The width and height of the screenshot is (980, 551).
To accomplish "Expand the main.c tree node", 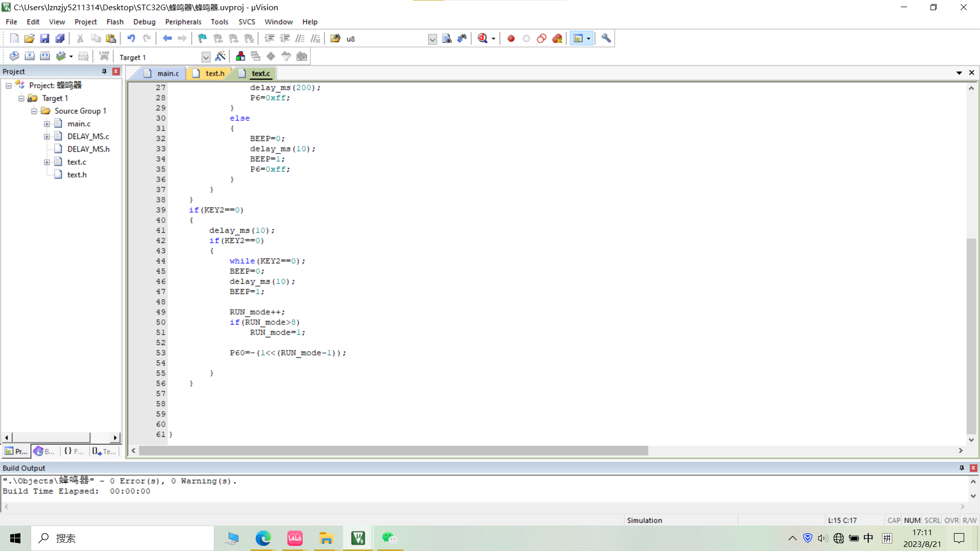I will pyautogui.click(x=47, y=124).
